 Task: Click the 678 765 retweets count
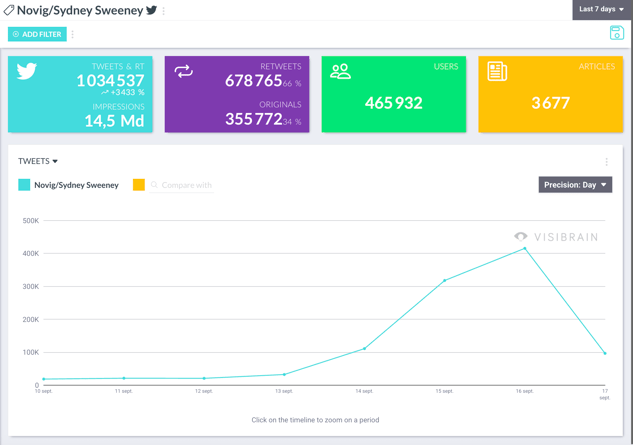253,81
